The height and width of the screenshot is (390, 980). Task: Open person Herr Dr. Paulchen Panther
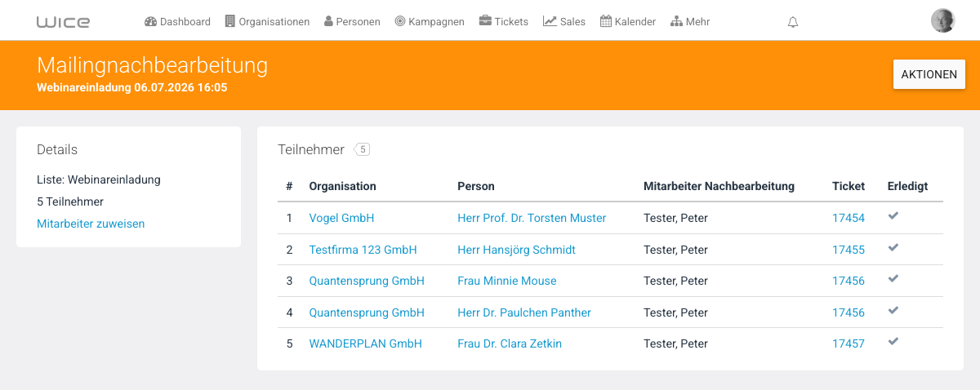pos(523,312)
